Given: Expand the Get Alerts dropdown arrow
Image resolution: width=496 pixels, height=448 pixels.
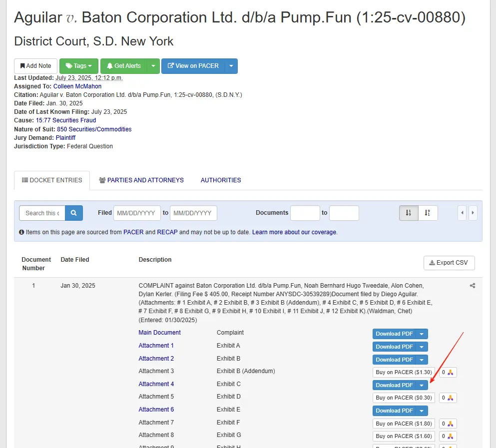Looking at the screenshot, I should pyautogui.click(x=153, y=66).
